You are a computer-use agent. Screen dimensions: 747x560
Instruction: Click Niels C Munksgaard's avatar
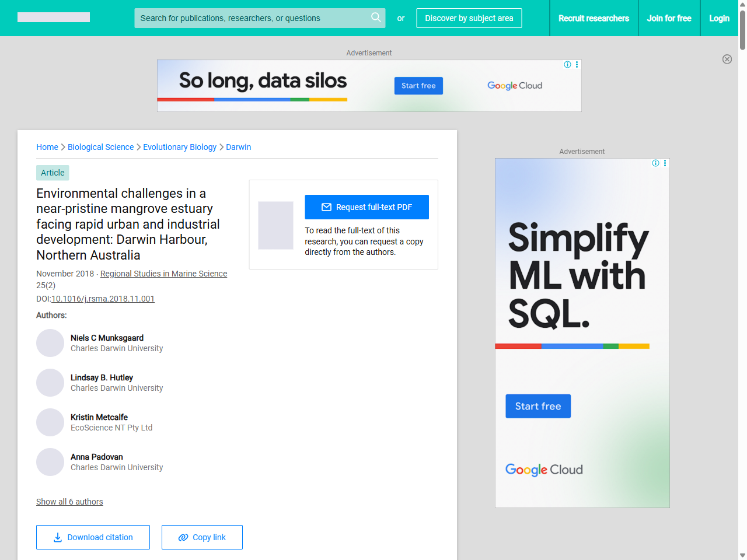(x=50, y=343)
